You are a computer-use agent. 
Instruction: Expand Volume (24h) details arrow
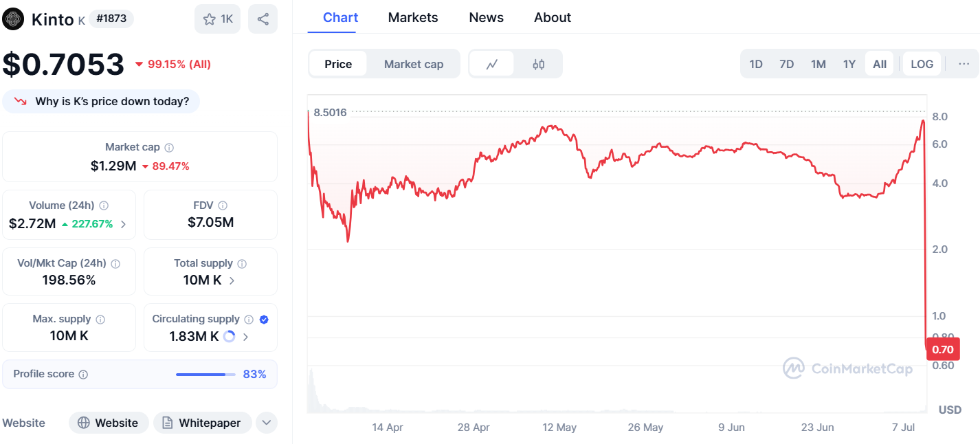(124, 223)
